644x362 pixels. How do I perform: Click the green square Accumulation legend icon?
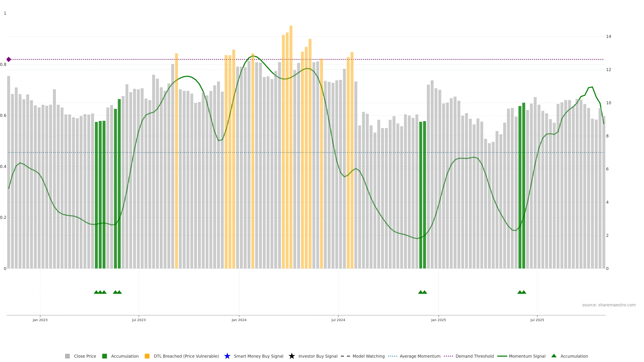(104, 356)
